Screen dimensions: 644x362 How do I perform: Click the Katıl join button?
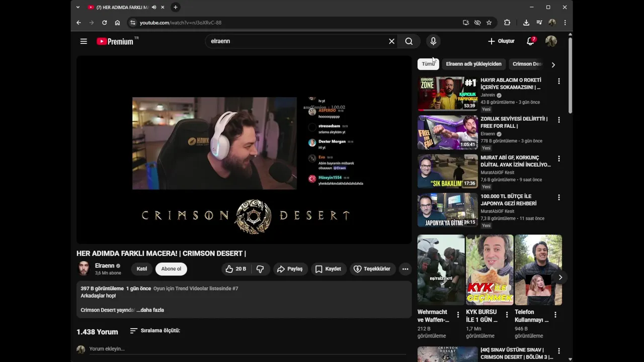coord(142,269)
